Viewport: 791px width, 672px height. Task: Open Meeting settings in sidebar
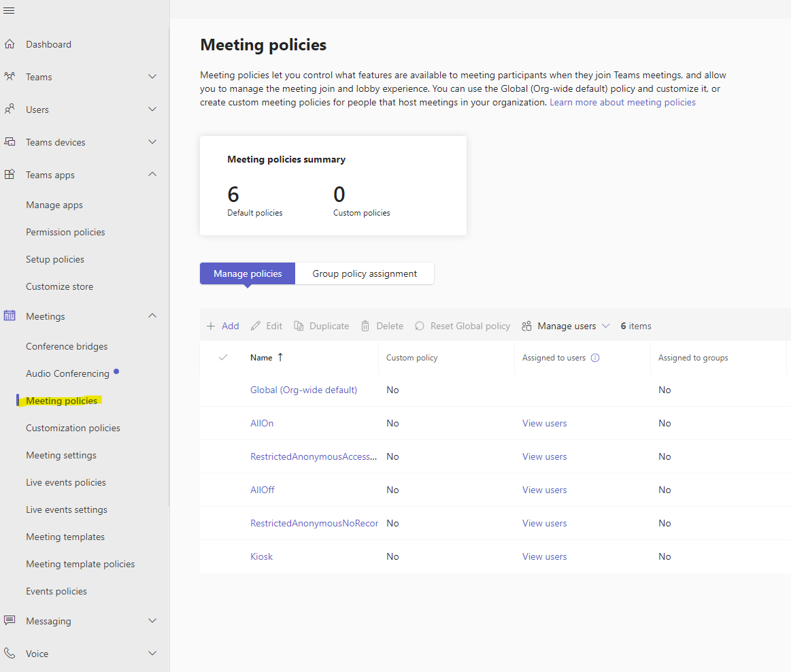coord(61,455)
